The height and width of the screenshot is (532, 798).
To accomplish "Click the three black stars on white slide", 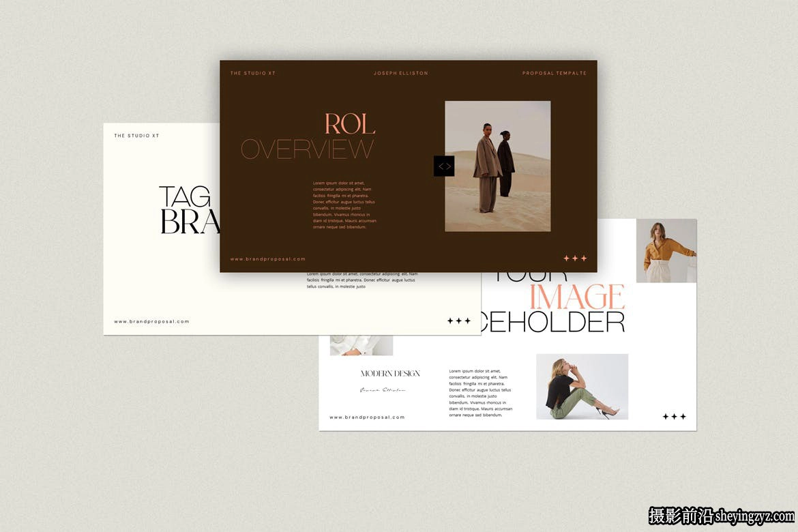I will click(675, 417).
